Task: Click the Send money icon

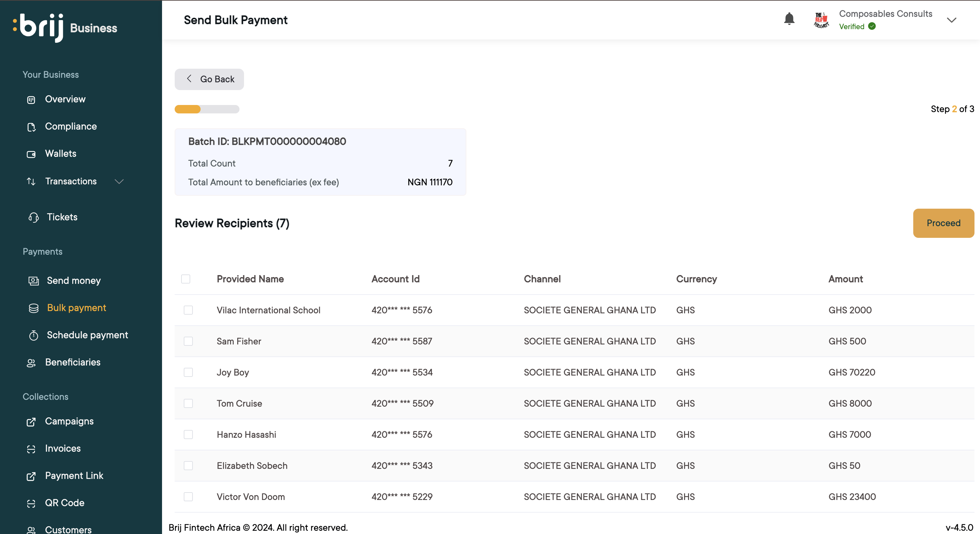Action: click(x=33, y=281)
